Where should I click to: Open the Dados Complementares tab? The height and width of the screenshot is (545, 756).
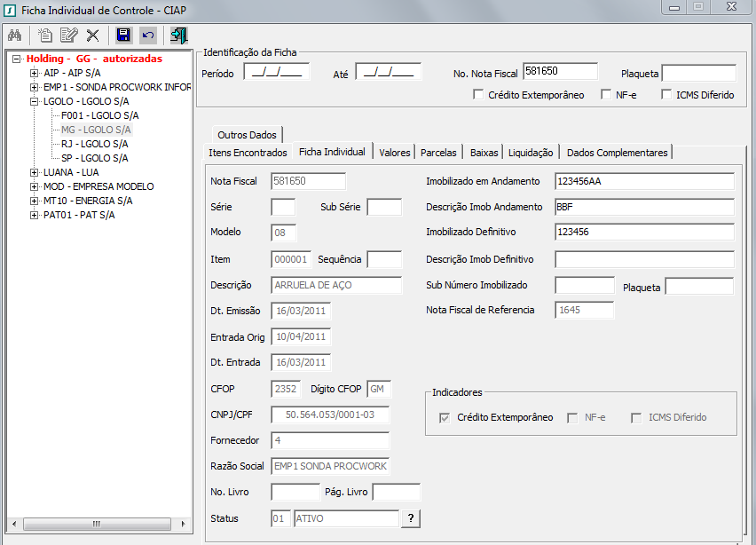[x=617, y=153]
